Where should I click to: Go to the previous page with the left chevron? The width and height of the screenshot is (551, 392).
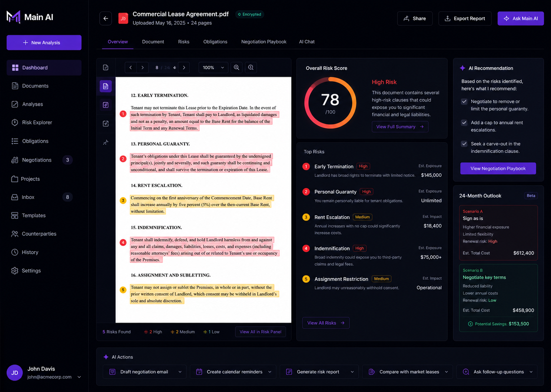[x=130, y=67]
